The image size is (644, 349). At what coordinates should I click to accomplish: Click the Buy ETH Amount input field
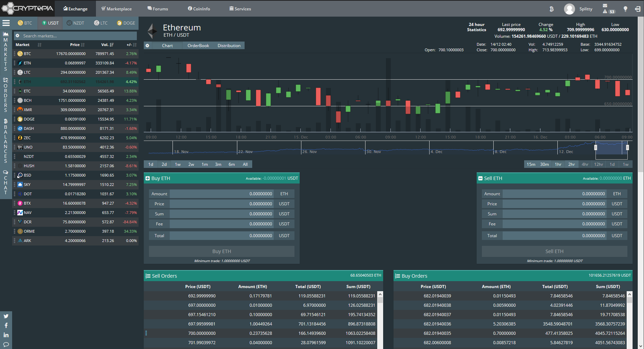pyautogui.click(x=222, y=194)
